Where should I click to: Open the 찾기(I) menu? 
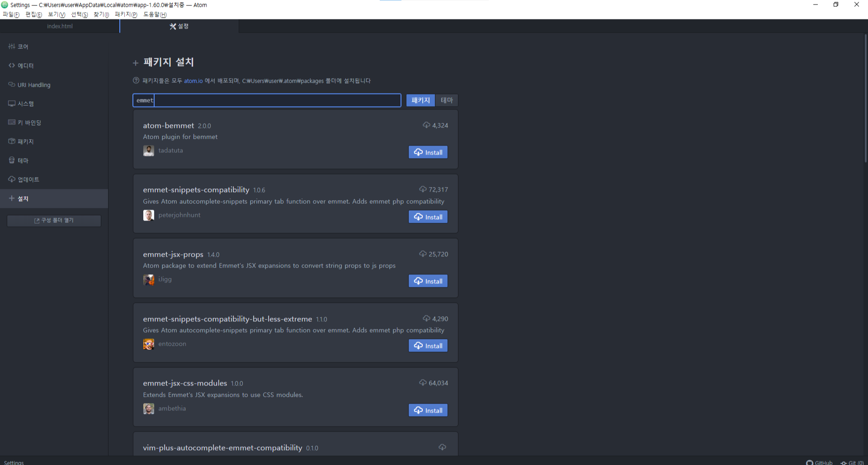point(101,14)
